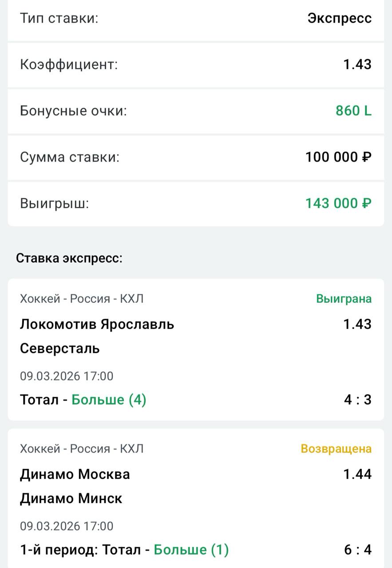Tap the Бонусные очки row label
Viewport: 392px width, 568px height.
pos(73,110)
